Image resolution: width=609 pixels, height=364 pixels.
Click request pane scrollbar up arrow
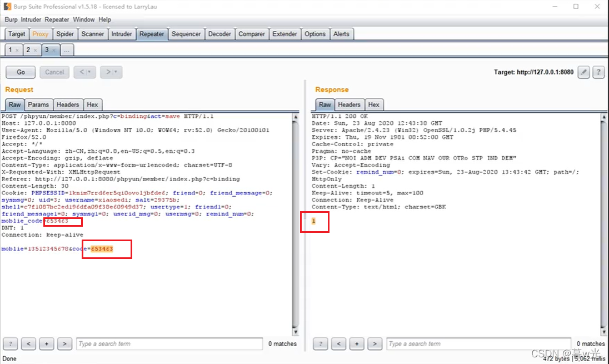point(296,117)
